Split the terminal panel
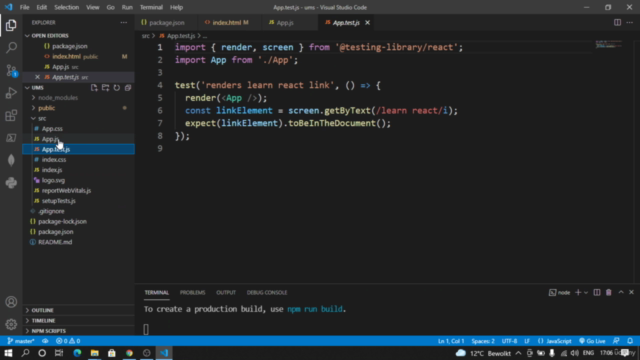The image size is (640, 360). tap(597, 293)
